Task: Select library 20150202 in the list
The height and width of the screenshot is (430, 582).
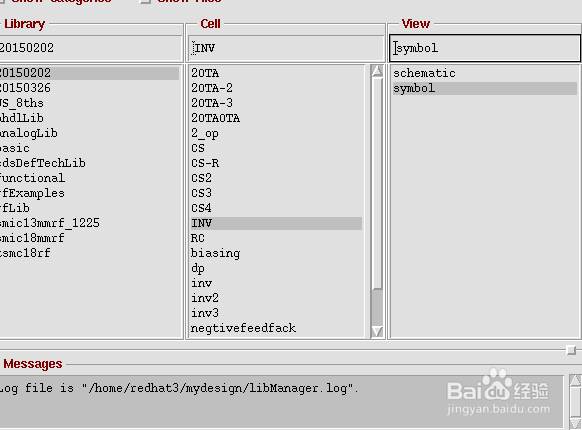Action: click(x=89, y=73)
